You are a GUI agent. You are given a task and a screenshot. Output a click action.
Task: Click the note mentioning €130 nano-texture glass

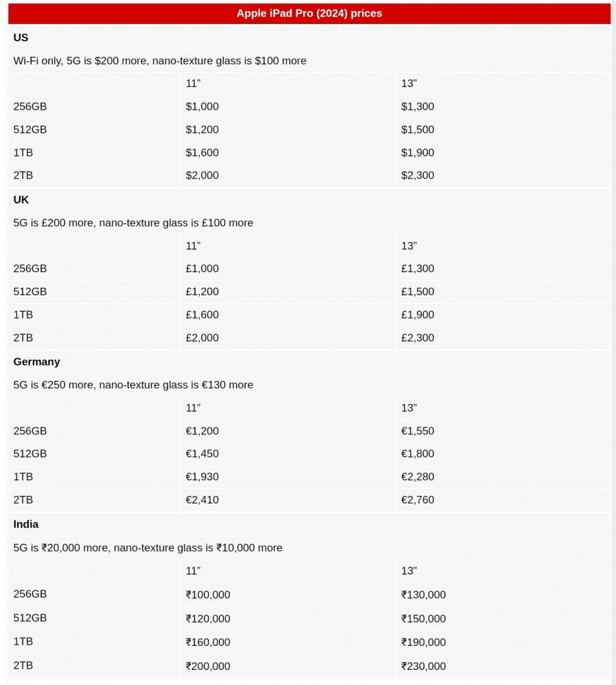click(x=133, y=385)
